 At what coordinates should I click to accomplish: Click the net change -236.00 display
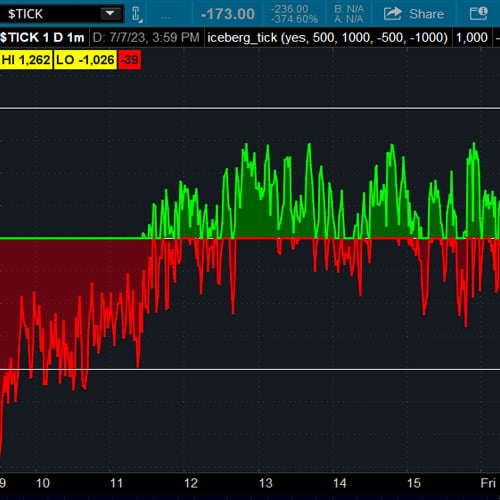coord(290,9)
